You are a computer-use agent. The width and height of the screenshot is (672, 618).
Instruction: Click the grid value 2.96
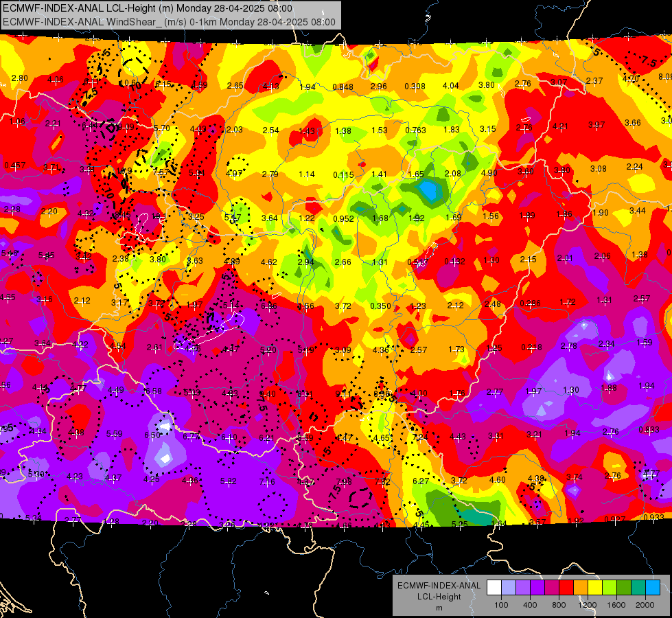pos(378,87)
